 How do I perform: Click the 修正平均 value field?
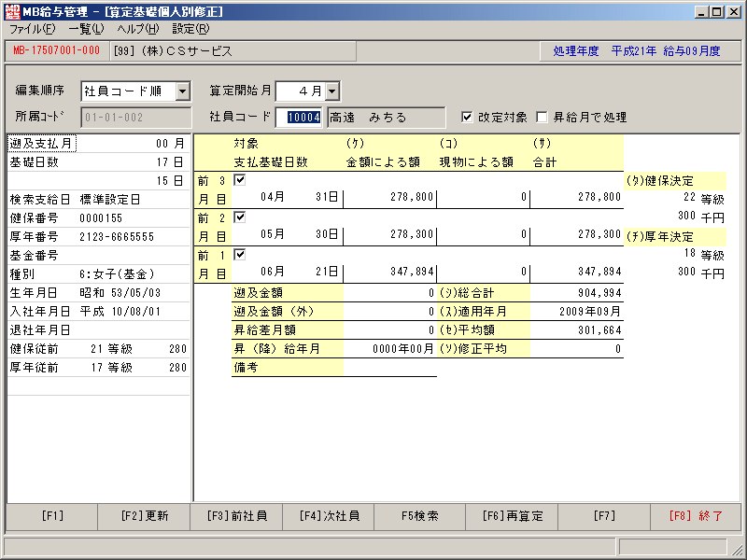pyautogui.click(x=576, y=349)
